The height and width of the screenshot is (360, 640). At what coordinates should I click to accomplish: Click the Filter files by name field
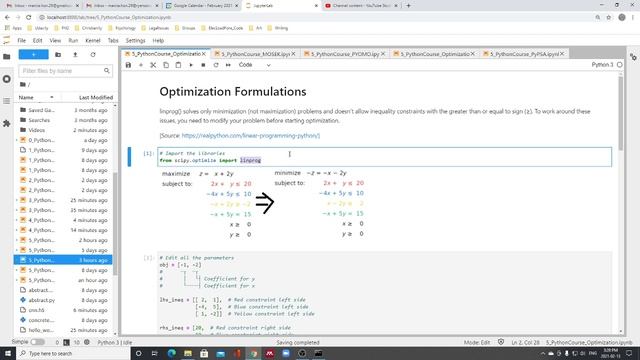tap(65, 71)
